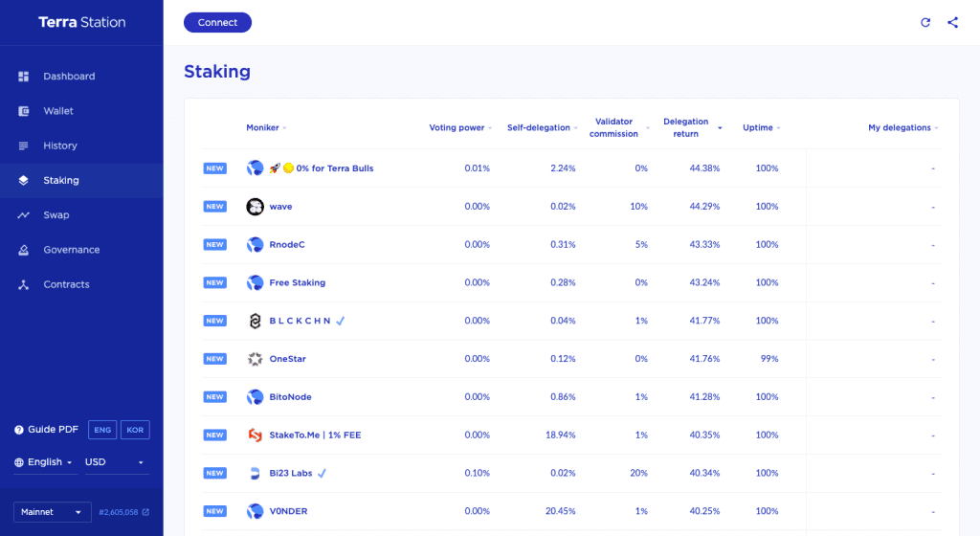Click the verified checkmark next to Bi23 Labs
The height and width of the screenshot is (536, 980).
click(x=322, y=473)
